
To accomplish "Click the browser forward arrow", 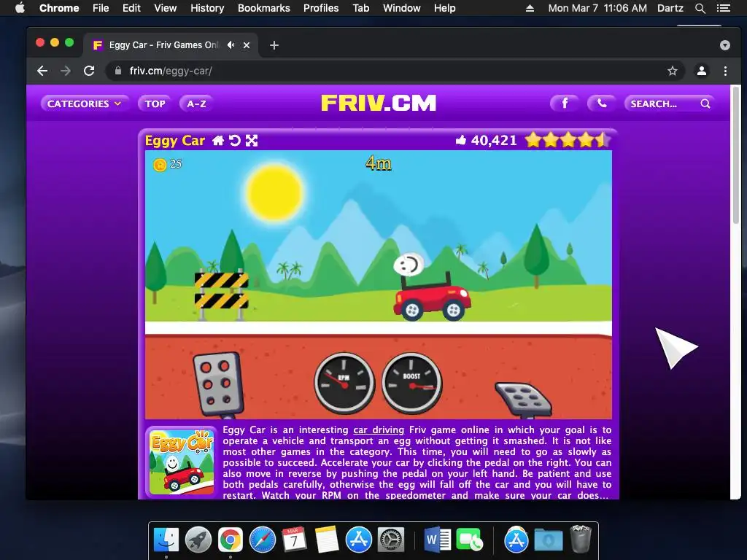I will pos(66,71).
